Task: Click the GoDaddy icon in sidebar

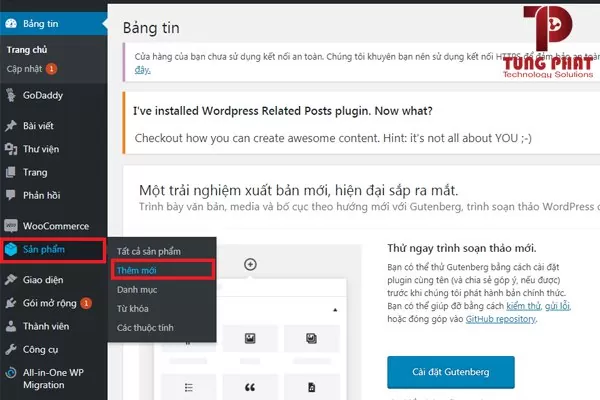Action: pyautogui.click(x=11, y=95)
